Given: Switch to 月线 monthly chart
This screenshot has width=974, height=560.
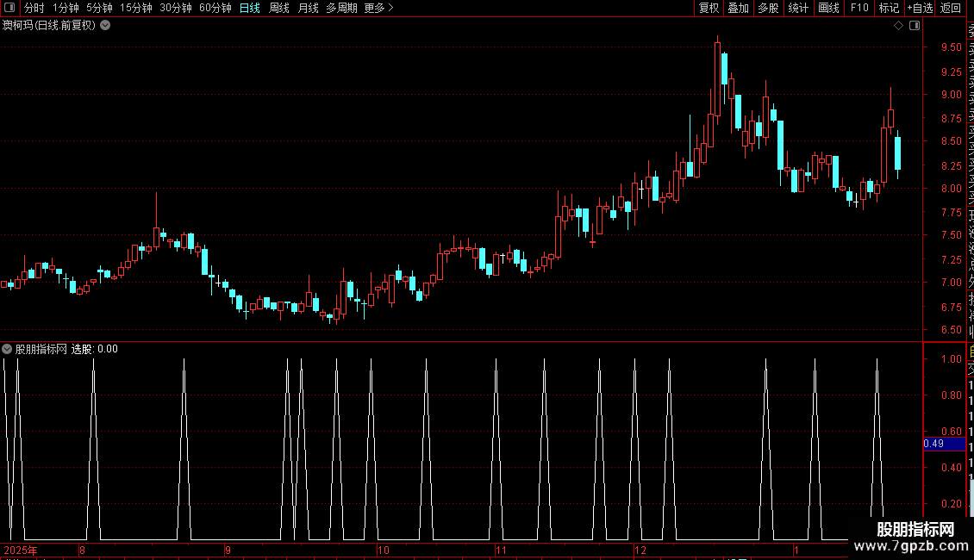Looking at the screenshot, I should point(308,8).
